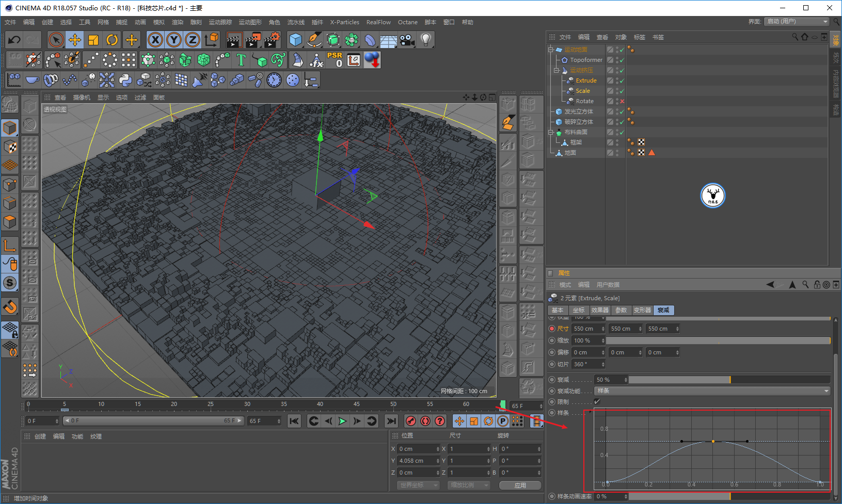Toggle the 限制 checkbox
Screen dimensions: 842x504
pyautogui.click(x=597, y=402)
